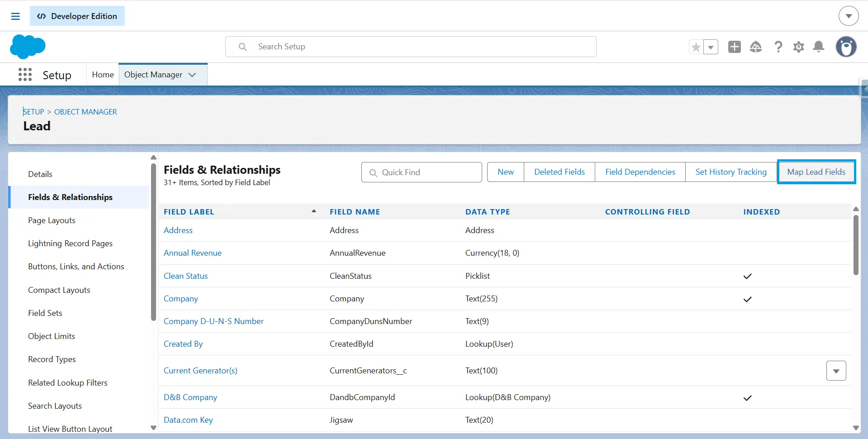Image resolution: width=868 pixels, height=439 pixels.
Task: Select the Object Manager tab
Action: tap(153, 75)
